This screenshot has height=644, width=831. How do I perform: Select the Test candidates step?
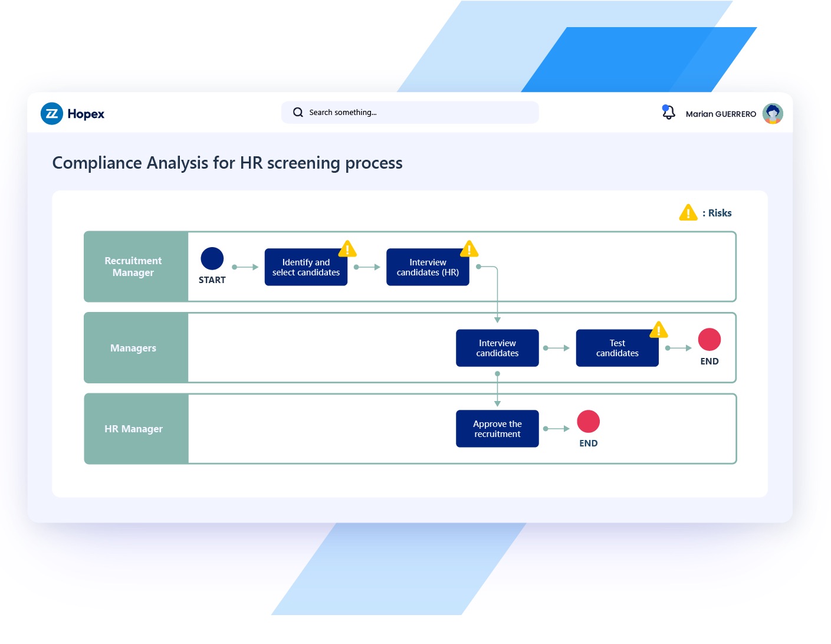617,349
